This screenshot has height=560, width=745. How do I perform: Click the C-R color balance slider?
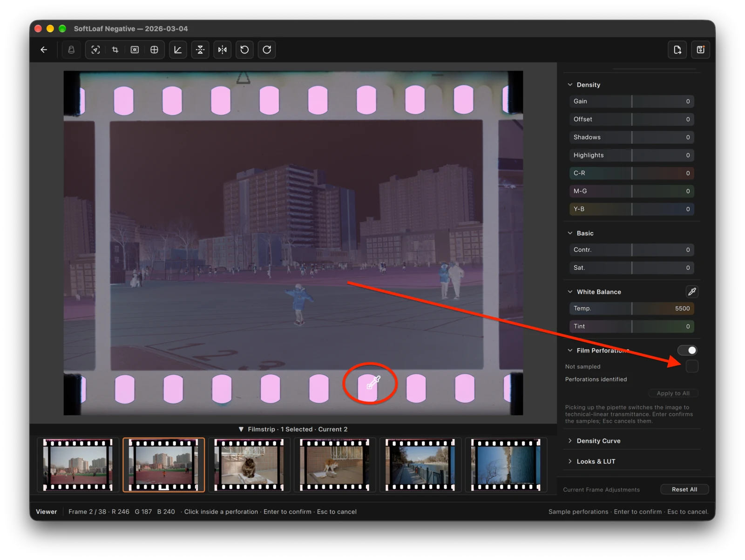coord(631,173)
